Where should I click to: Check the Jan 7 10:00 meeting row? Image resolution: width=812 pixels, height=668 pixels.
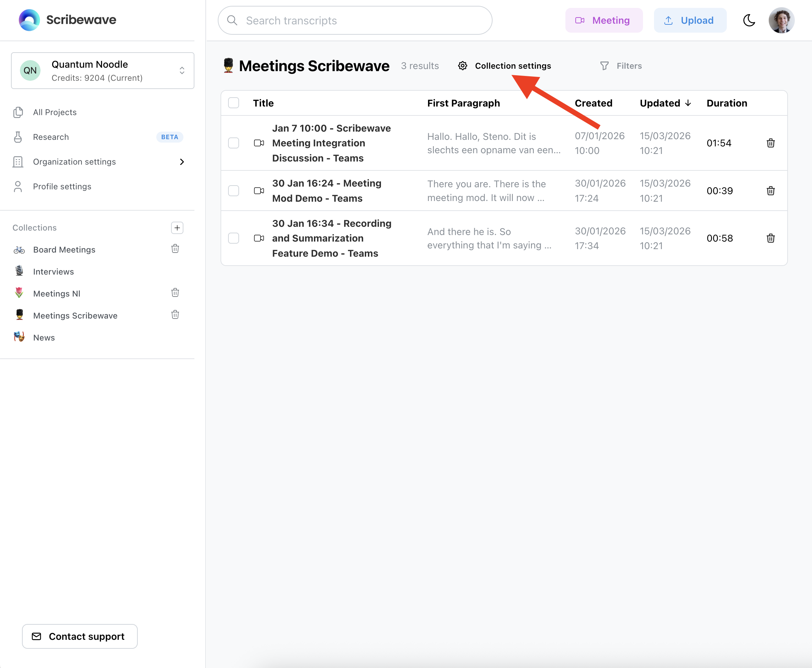(234, 143)
